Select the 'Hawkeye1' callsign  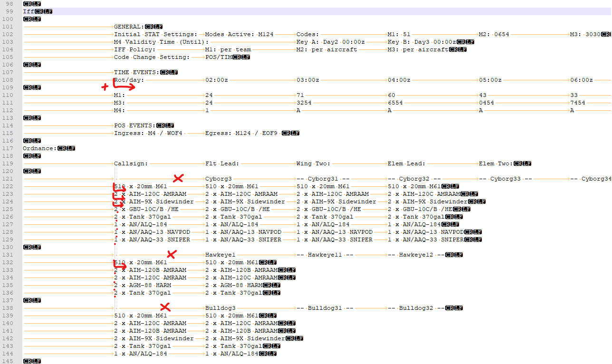(220, 255)
